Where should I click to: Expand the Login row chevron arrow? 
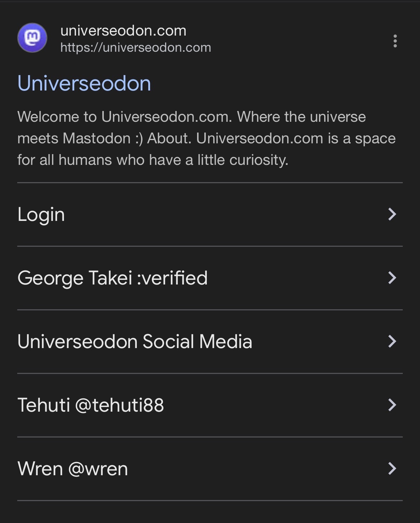tap(392, 214)
